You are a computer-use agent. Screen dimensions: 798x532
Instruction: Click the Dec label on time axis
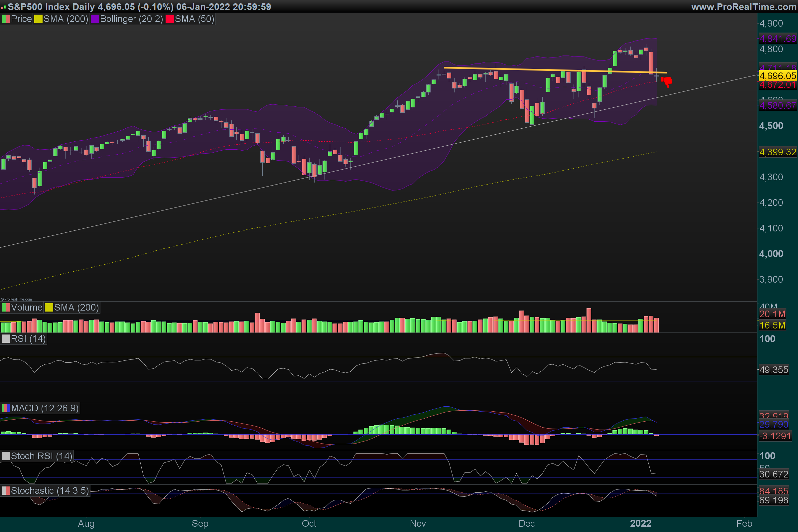coord(527,523)
